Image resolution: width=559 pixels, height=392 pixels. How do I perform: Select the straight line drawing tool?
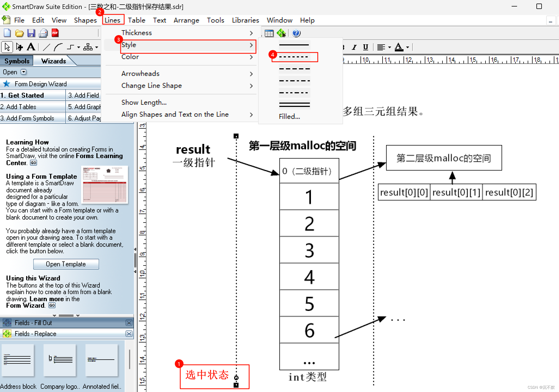[x=47, y=47]
